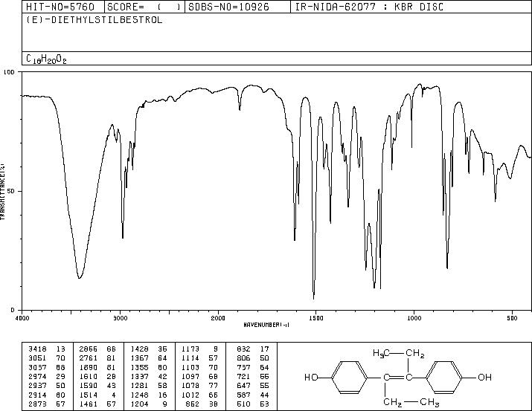The height and width of the screenshot is (411, 532).
Task: Click the central C=C double bond
Action: (x=398, y=377)
